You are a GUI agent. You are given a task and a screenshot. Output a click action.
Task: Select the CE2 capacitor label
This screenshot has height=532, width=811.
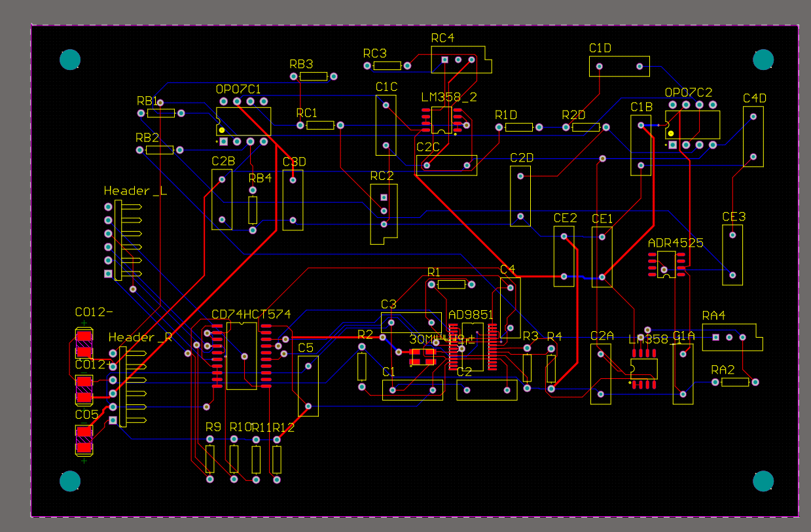coord(565,218)
